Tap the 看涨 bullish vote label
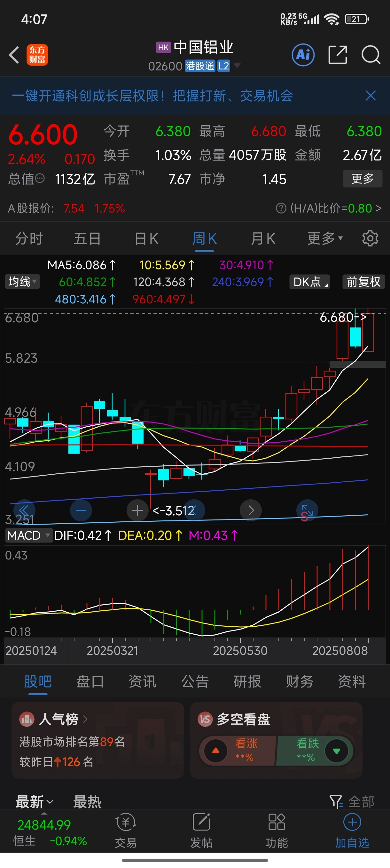 pos(246,743)
